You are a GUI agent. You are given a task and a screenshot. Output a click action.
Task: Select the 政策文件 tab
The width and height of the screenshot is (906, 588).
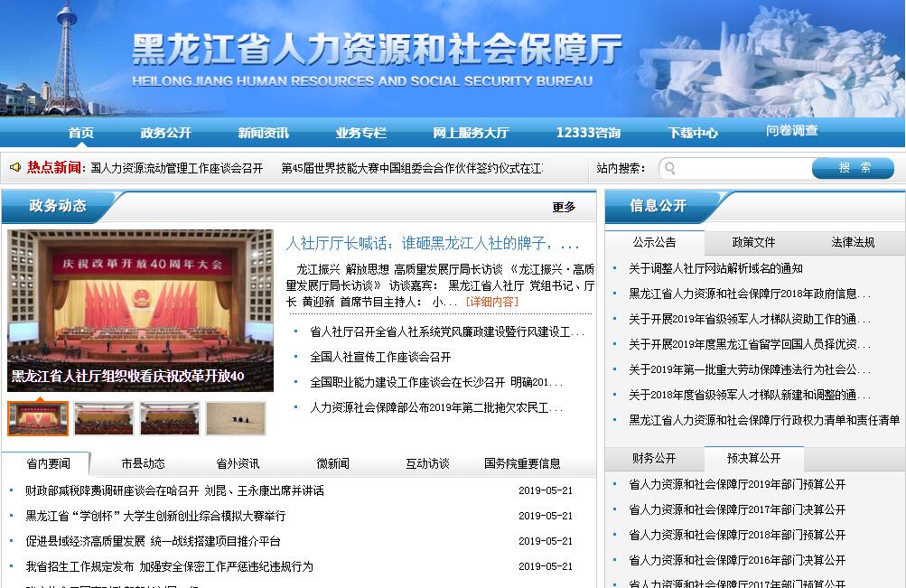point(754,243)
